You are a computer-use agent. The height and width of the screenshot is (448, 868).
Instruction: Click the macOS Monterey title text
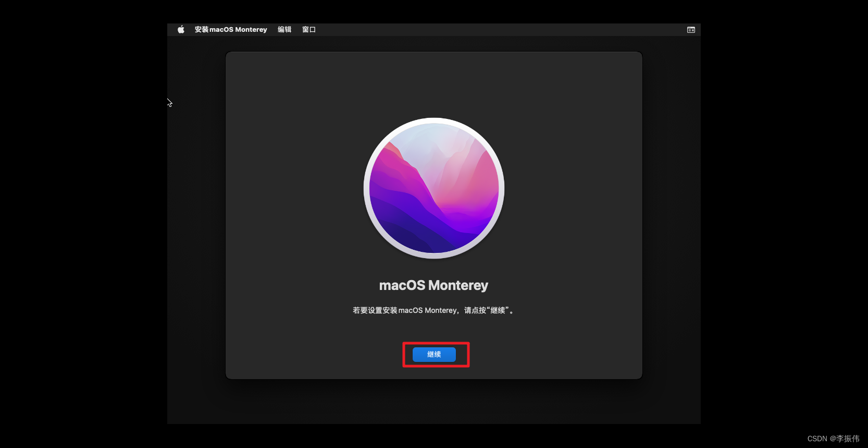pyautogui.click(x=433, y=286)
